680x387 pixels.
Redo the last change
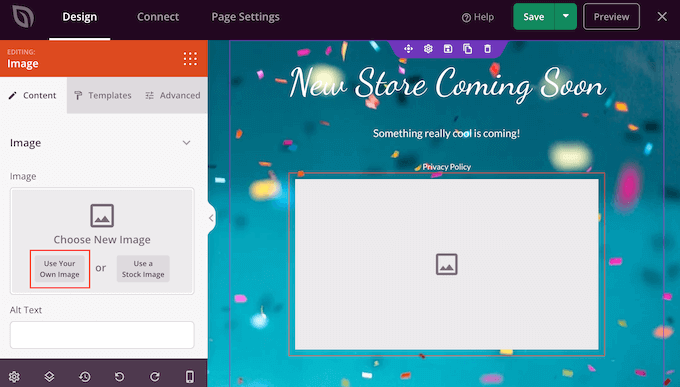coord(155,377)
